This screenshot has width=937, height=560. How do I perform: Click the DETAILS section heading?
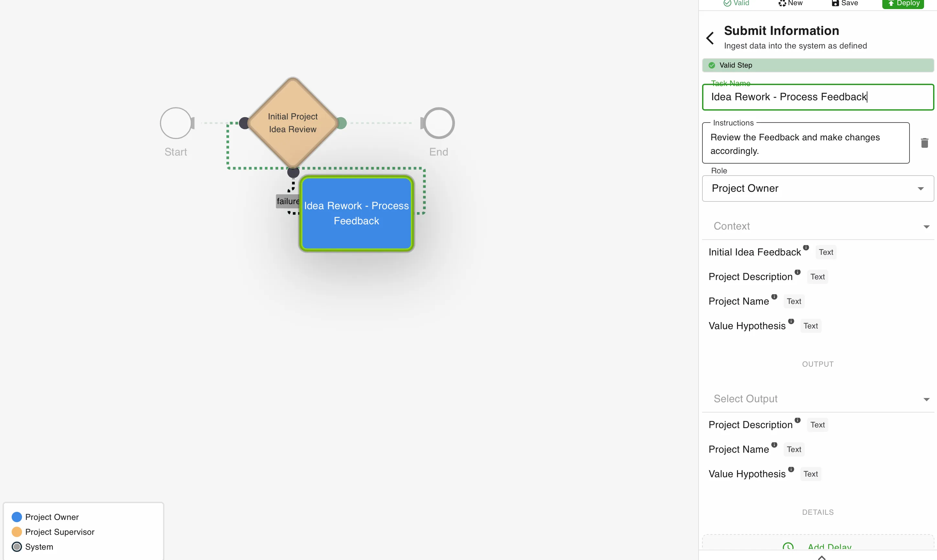tap(818, 512)
